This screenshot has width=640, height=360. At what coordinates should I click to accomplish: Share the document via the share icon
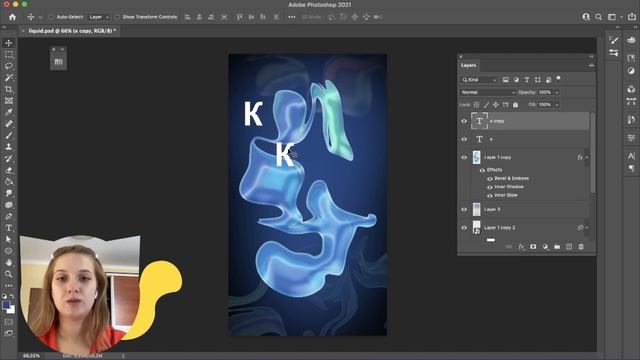(632, 17)
